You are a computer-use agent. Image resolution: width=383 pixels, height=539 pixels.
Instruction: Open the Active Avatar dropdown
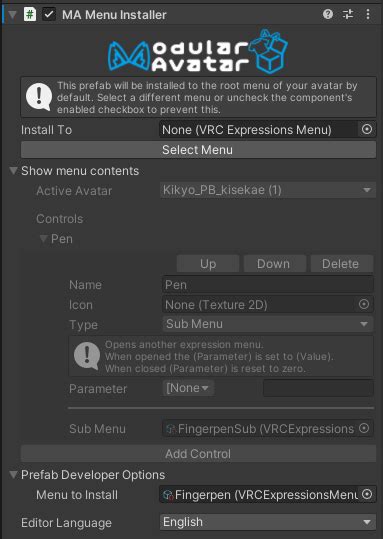[267, 190]
